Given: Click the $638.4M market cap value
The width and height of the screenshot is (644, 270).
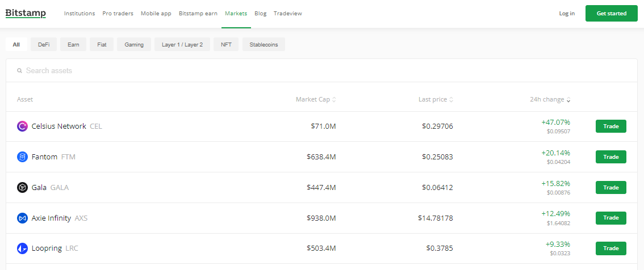Looking at the screenshot, I should pos(321,157).
